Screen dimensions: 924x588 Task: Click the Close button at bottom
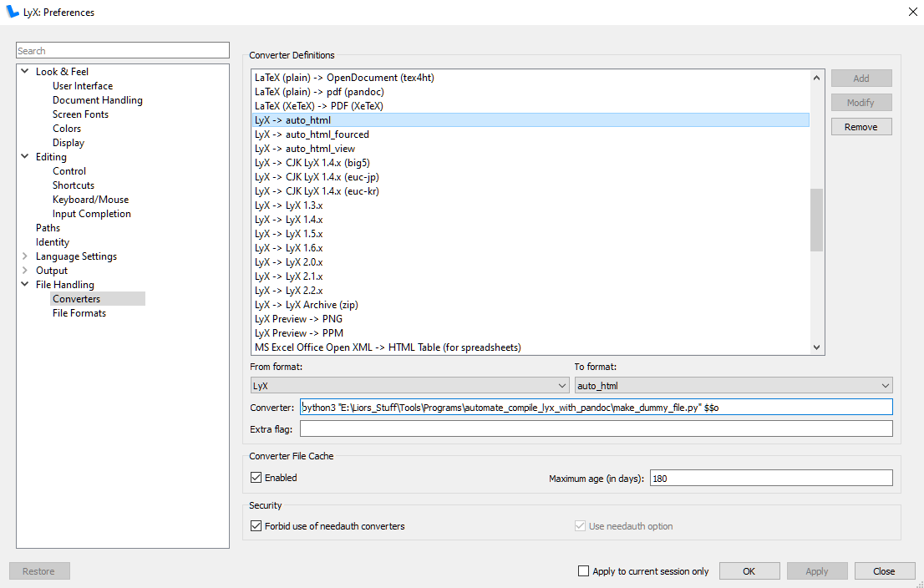(x=884, y=571)
